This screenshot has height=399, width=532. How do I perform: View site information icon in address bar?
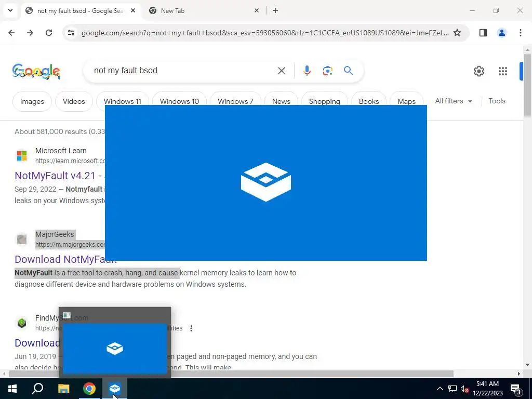[x=71, y=33]
